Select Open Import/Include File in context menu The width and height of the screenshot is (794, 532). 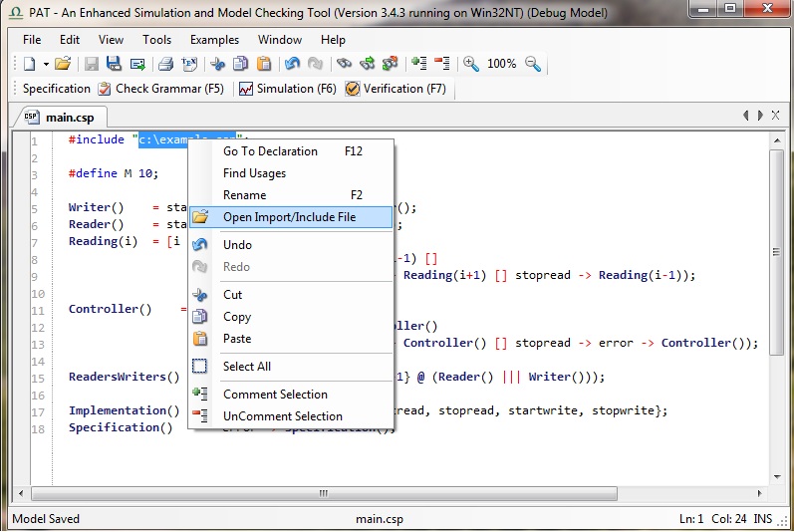[289, 217]
